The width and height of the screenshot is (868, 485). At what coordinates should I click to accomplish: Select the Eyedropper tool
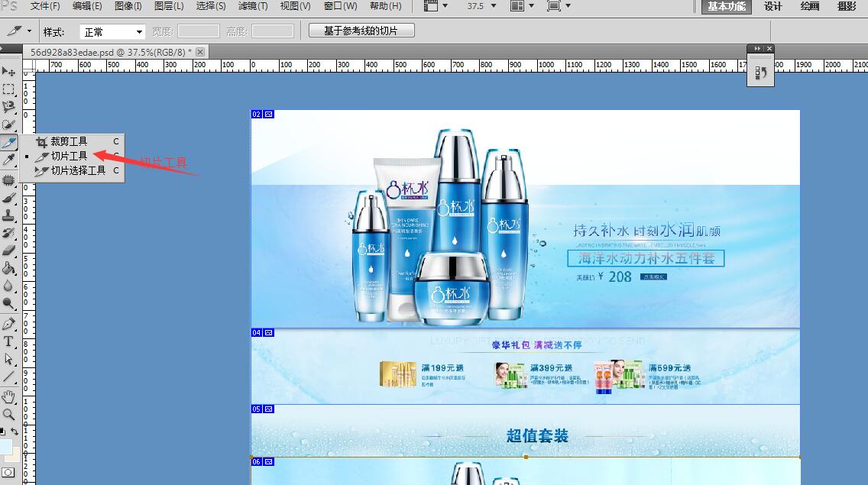pyautogui.click(x=9, y=160)
